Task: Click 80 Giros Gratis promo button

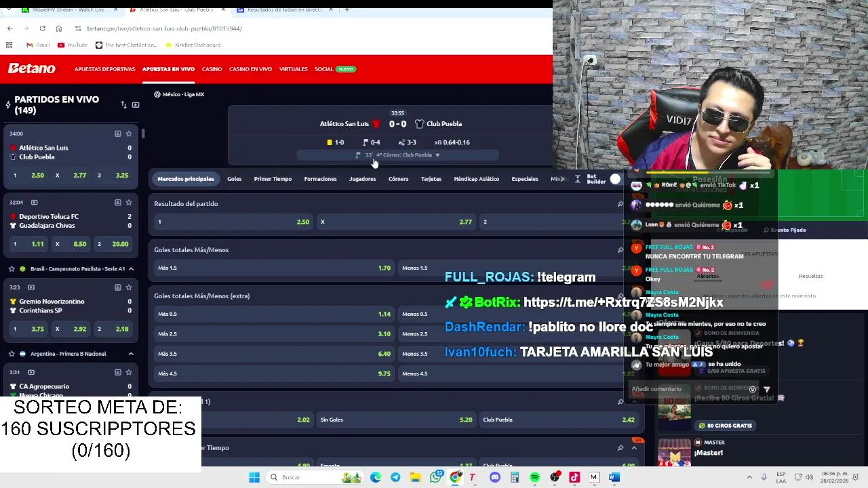Action: click(x=726, y=426)
